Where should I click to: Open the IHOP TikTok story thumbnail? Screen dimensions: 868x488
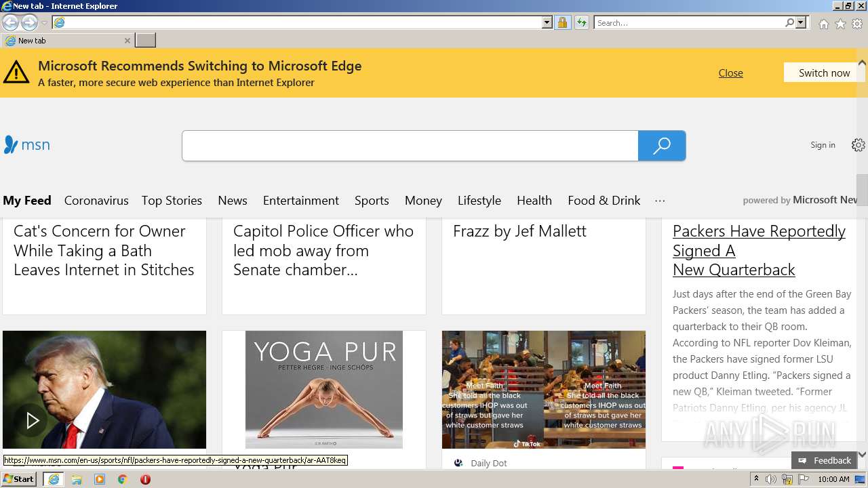point(544,390)
